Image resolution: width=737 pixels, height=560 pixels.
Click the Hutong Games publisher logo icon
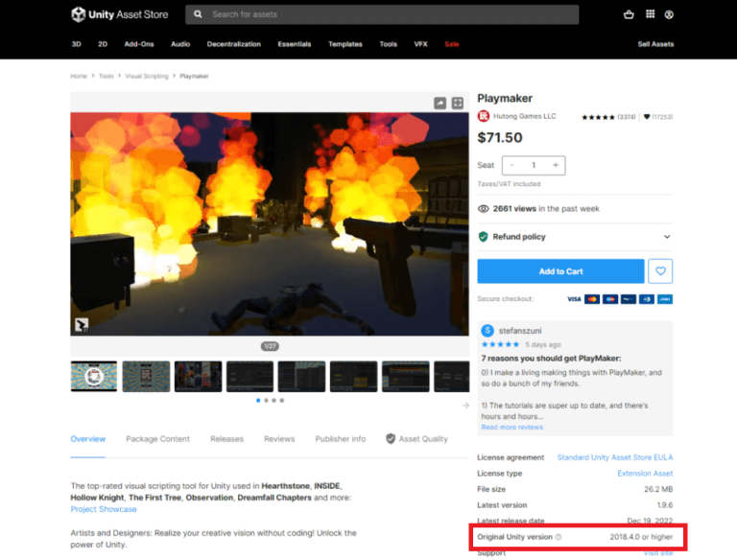(483, 116)
